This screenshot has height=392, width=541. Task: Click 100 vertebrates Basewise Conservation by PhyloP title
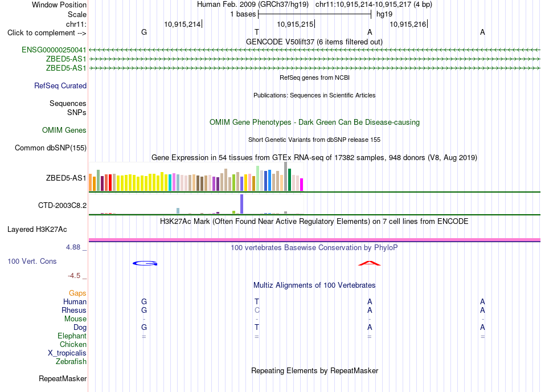tap(314, 247)
